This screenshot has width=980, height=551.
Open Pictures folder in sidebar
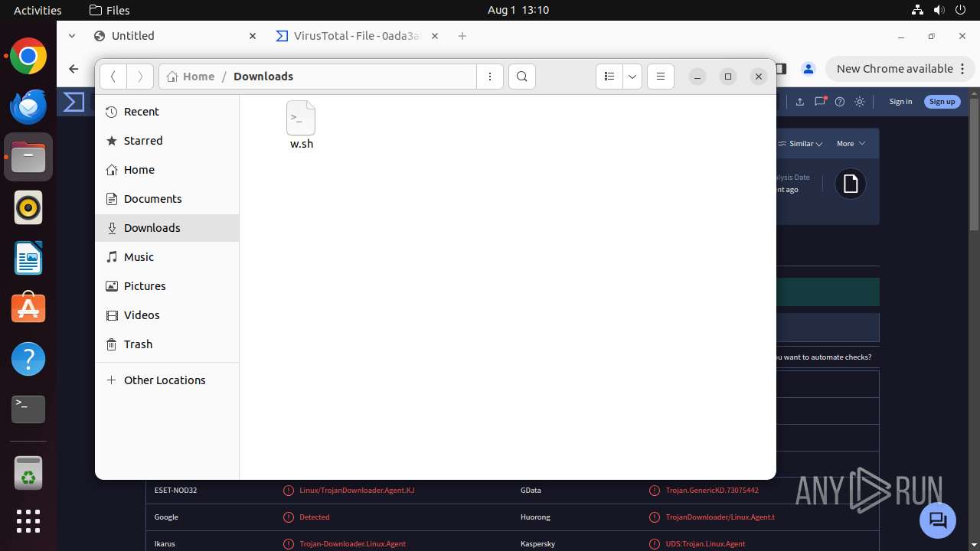[x=167, y=286]
